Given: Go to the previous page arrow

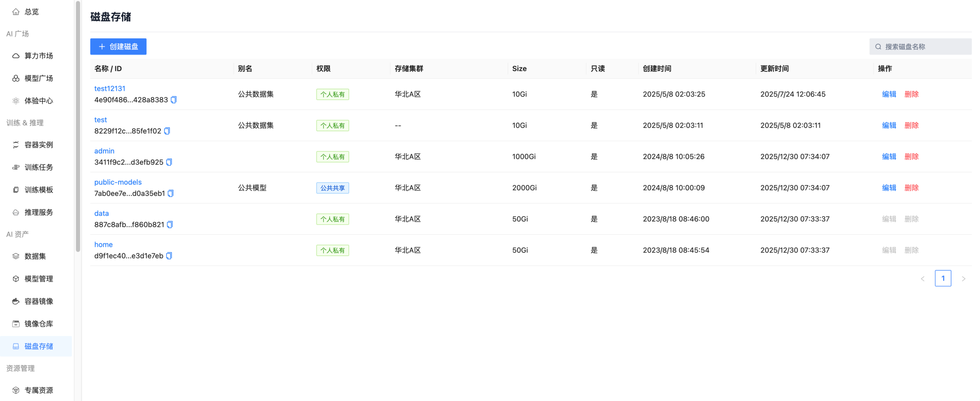Looking at the screenshot, I should tap(923, 279).
